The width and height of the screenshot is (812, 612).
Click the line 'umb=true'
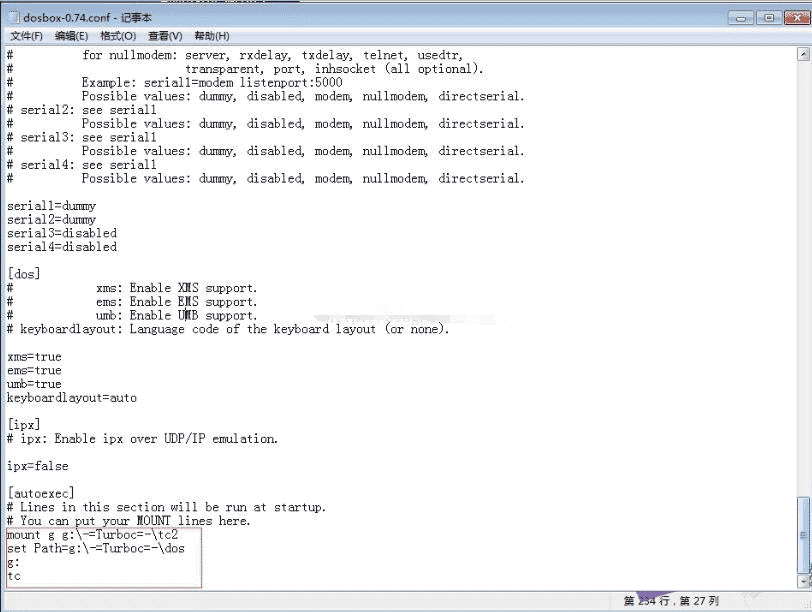34,384
